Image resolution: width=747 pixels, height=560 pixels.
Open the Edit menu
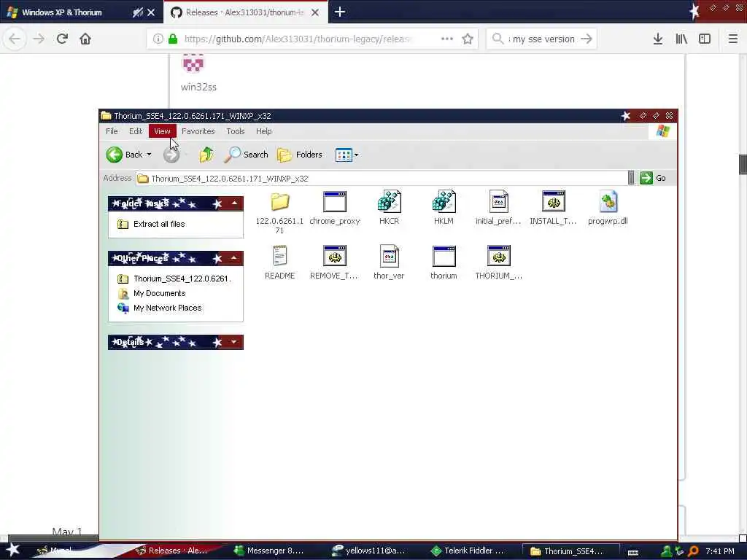click(136, 131)
